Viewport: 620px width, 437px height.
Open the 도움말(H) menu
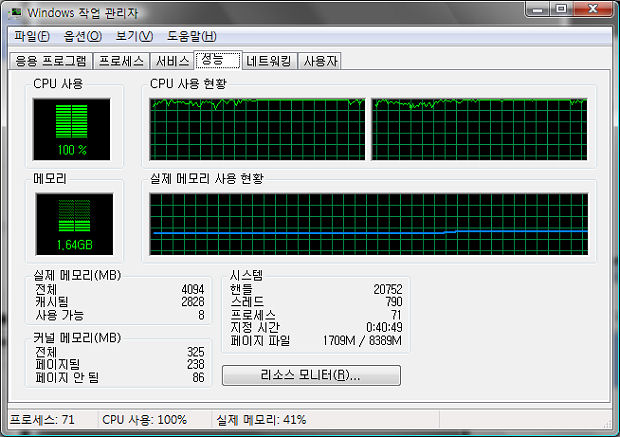(192, 36)
